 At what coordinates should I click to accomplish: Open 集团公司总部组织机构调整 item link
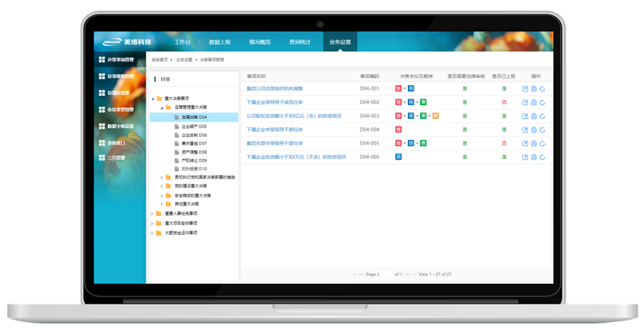[274, 89]
